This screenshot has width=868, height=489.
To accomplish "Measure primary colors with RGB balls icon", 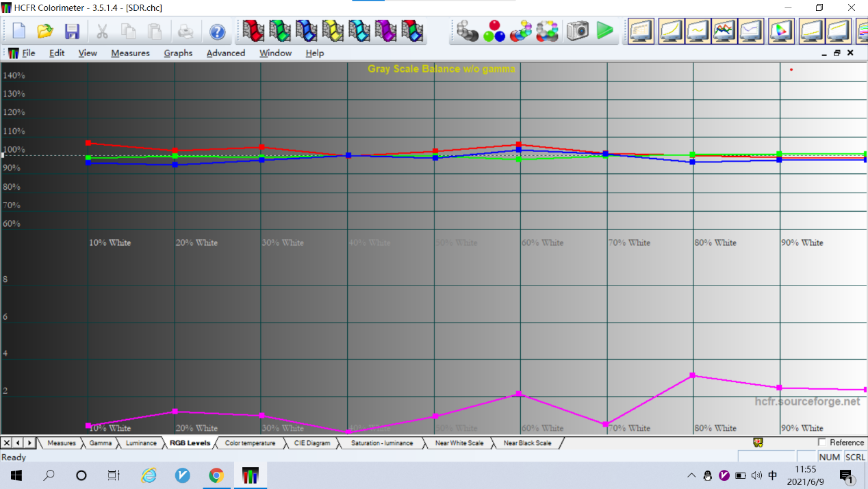I will pyautogui.click(x=494, y=31).
